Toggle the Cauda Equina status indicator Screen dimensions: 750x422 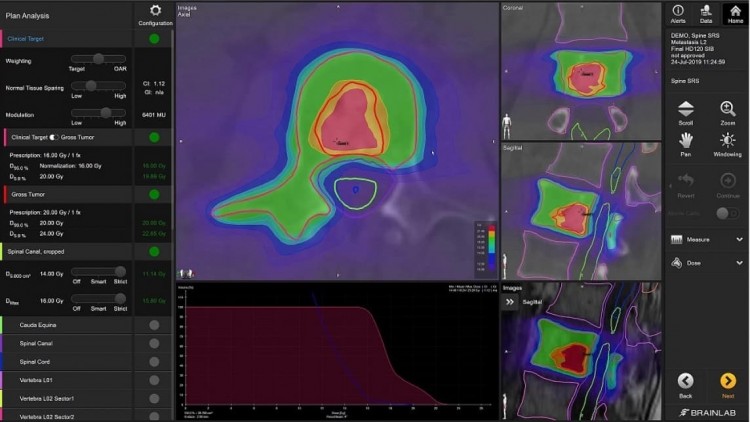[154, 325]
